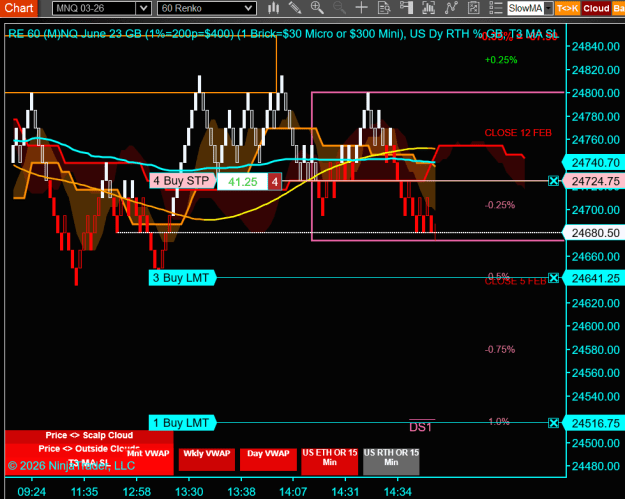Image resolution: width=625 pixels, height=499 pixels.
Task: Click the 41.25 order value box
Action: (x=242, y=182)
